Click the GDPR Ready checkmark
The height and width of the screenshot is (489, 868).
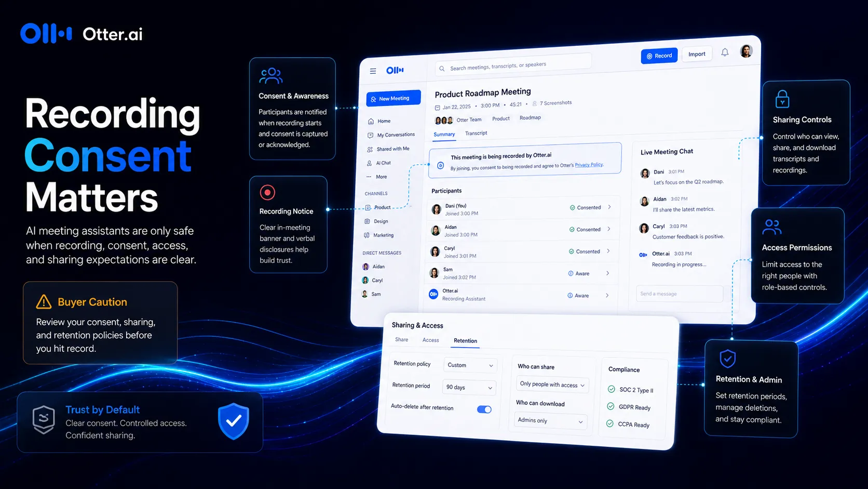[611, 406]
